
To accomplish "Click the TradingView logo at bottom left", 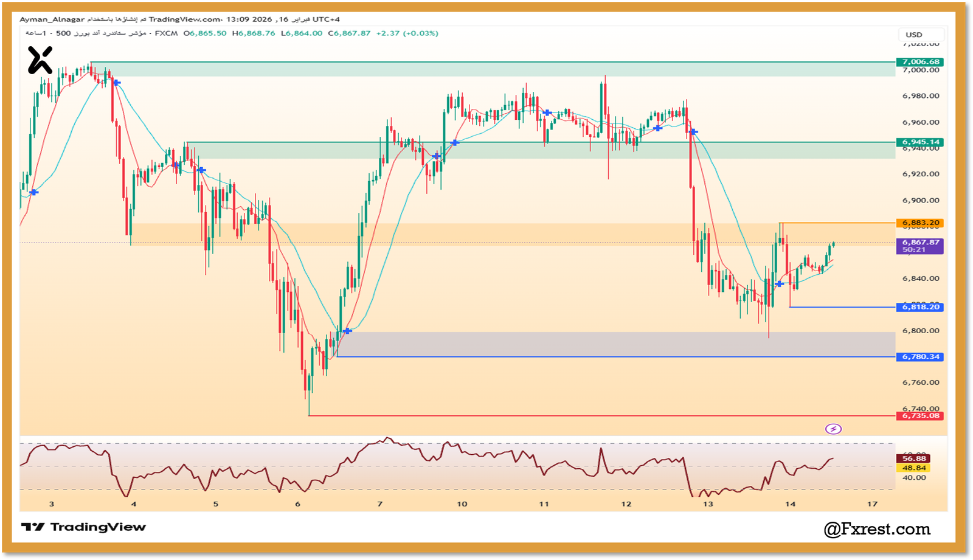I will [84, 527].
